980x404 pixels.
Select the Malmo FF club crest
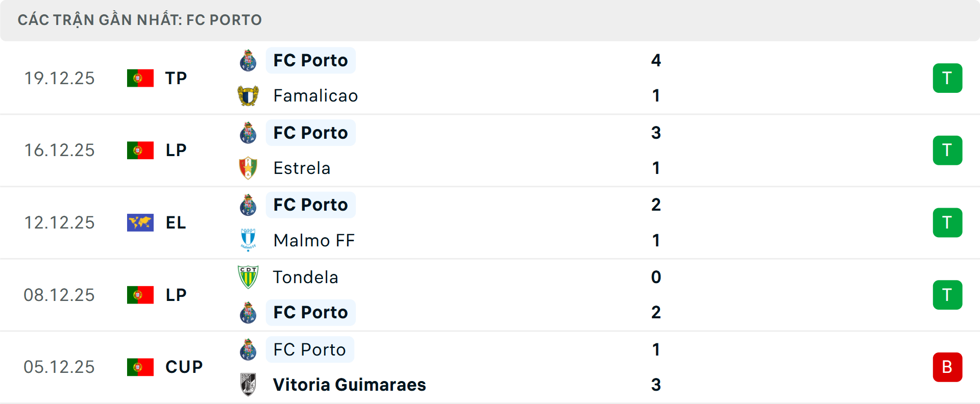click(x=248, y=240)
